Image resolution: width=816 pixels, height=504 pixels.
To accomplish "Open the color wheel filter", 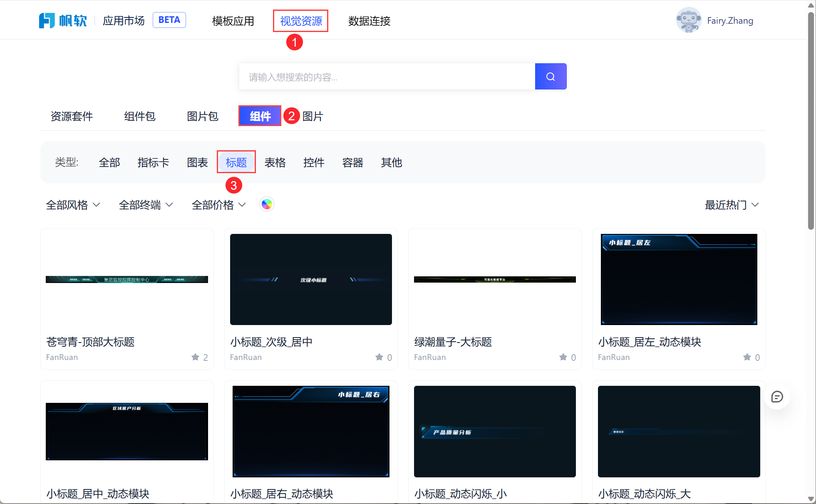I will click(x=267, y=204).
